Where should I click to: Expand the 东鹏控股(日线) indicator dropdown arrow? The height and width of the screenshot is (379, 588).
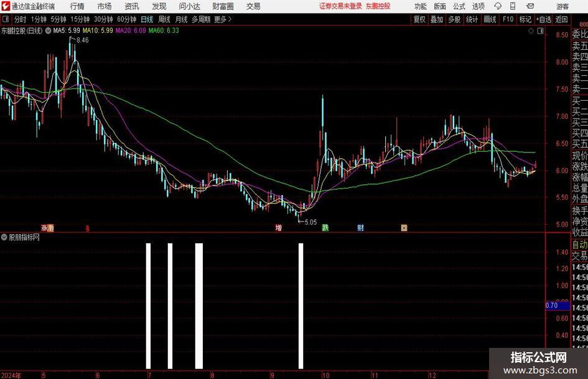pos(48,30)
